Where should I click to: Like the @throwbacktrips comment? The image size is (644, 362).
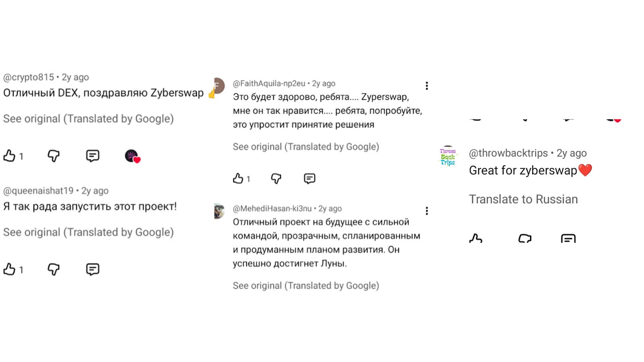click(476, 239)
